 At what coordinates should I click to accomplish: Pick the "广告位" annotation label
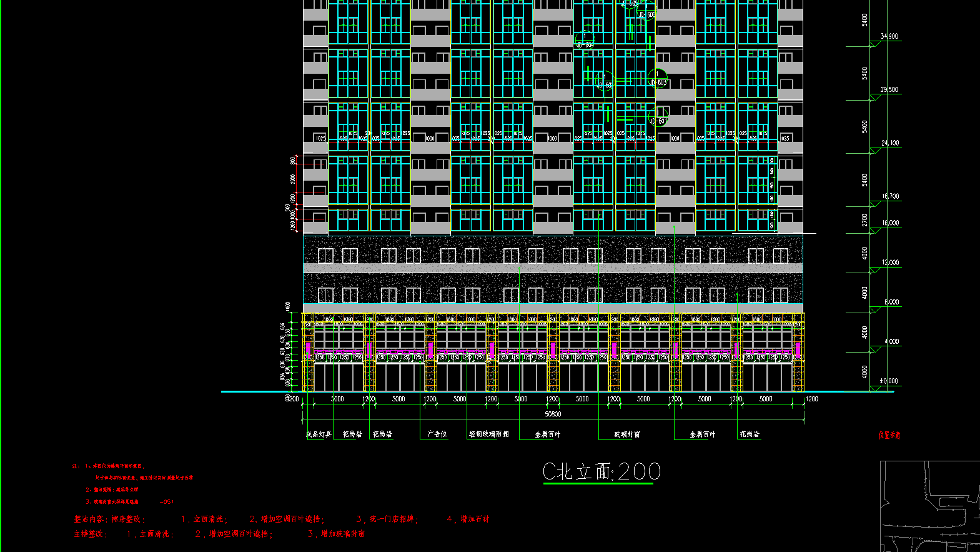point(437,434)
